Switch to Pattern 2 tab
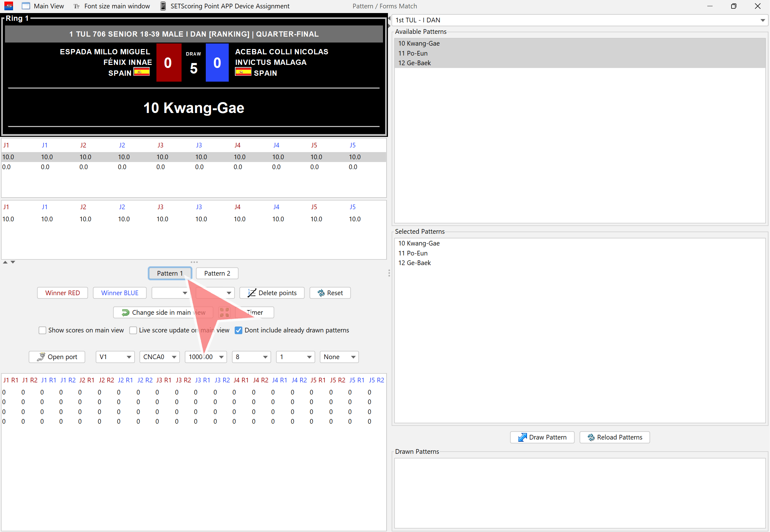The image size is (770, 532). click(x=217, y=273)
